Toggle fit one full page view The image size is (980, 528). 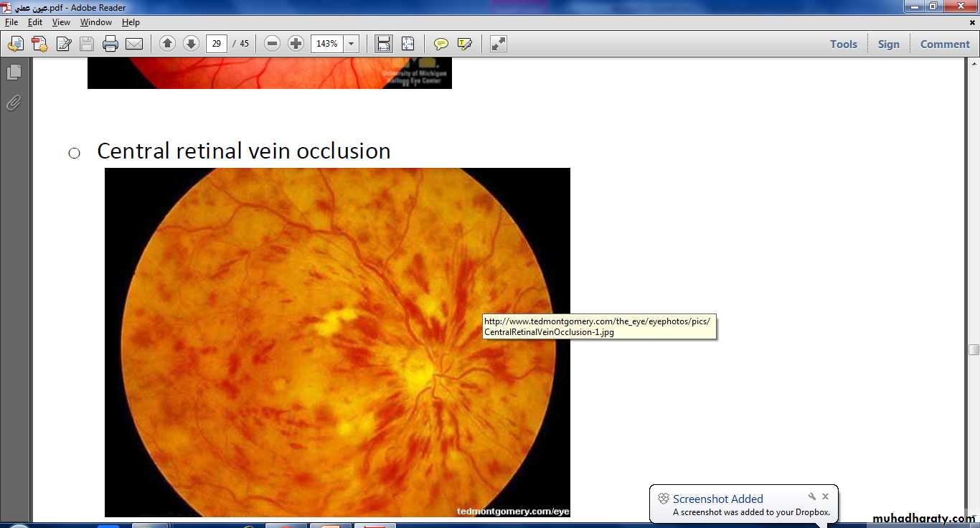click(x=407, y=44)
